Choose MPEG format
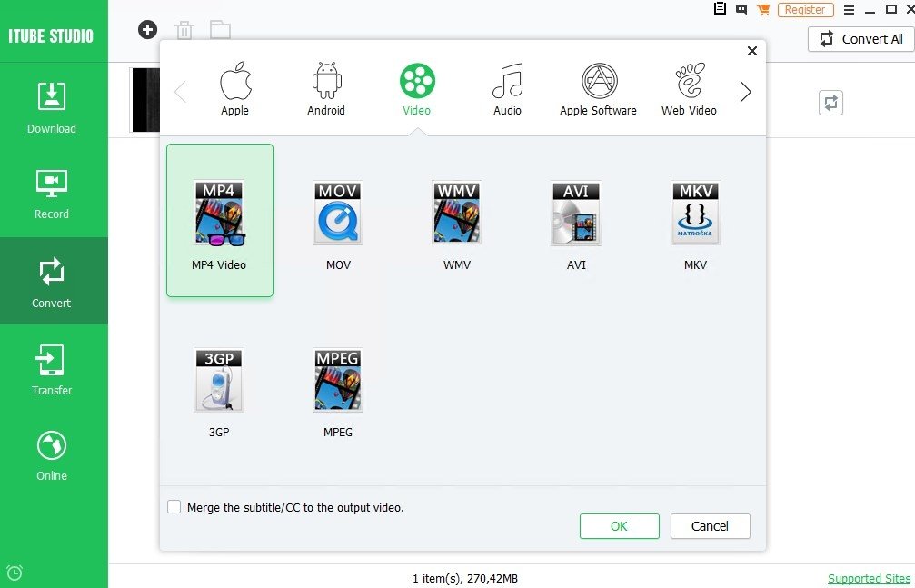 (x=338, y=393)
